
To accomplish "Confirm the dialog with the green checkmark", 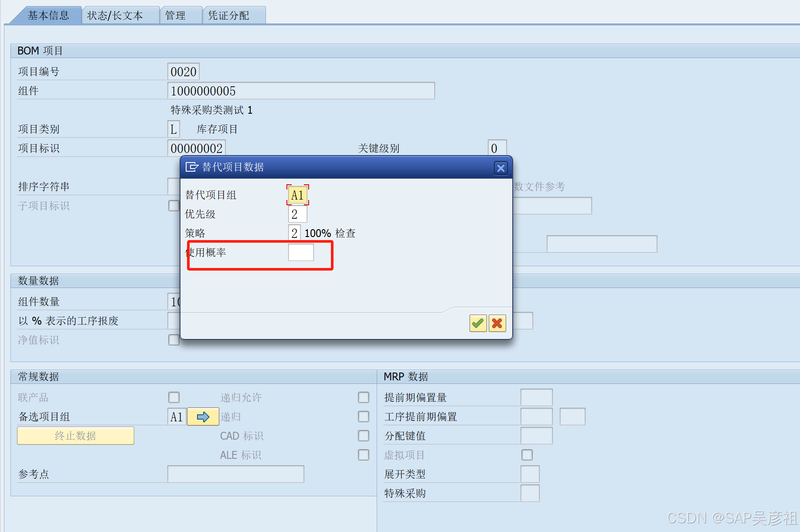I will tap(478, 323).
